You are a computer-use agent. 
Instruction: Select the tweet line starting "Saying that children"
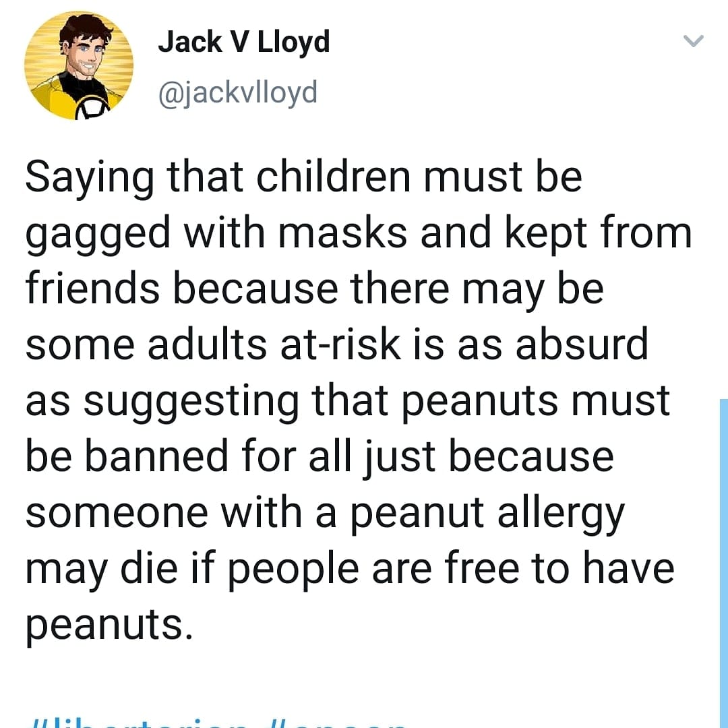(303, 179)
